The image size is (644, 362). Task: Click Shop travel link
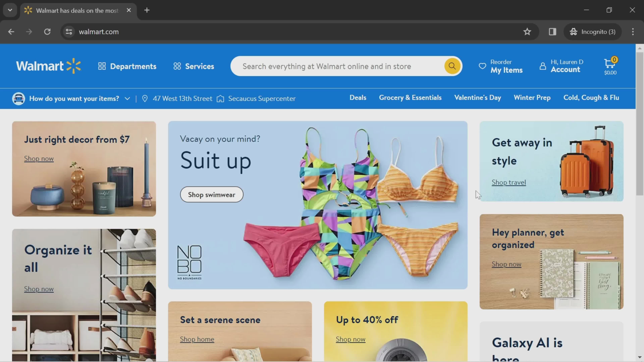pos(509,182)
